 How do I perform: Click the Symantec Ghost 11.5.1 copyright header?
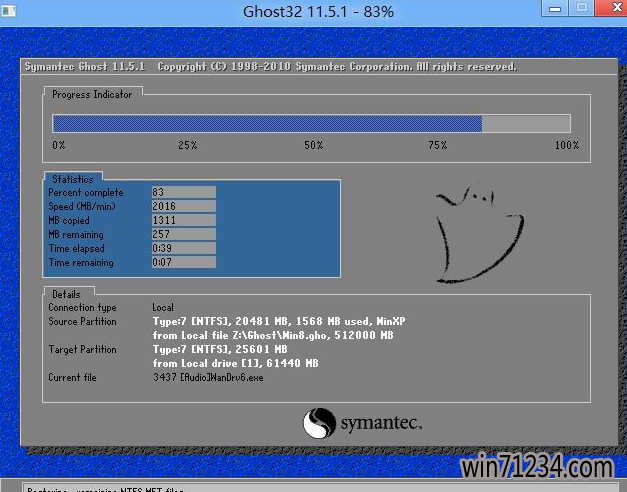tap(271, 66)
